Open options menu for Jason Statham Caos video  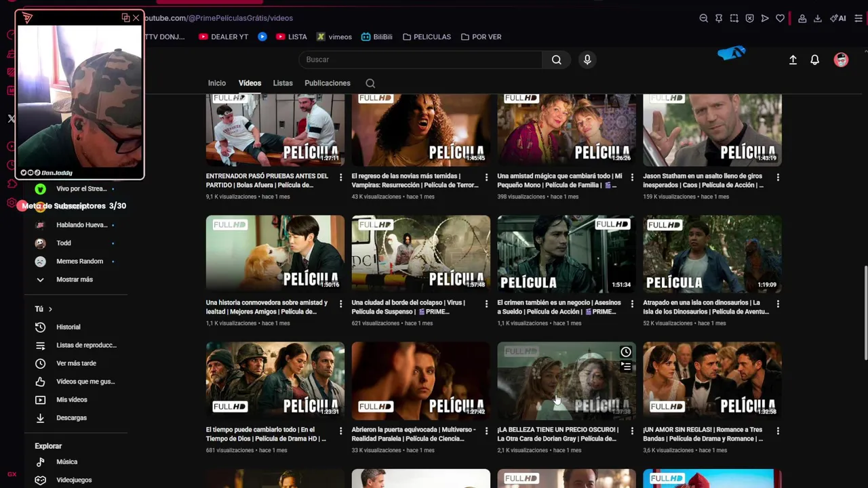click(778, 177)
